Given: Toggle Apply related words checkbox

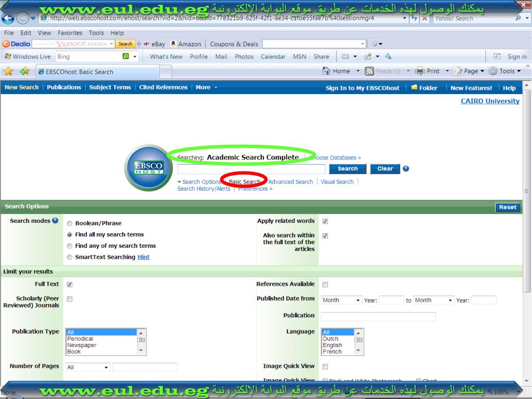Looking at the screenshot, I should (325, 221).
